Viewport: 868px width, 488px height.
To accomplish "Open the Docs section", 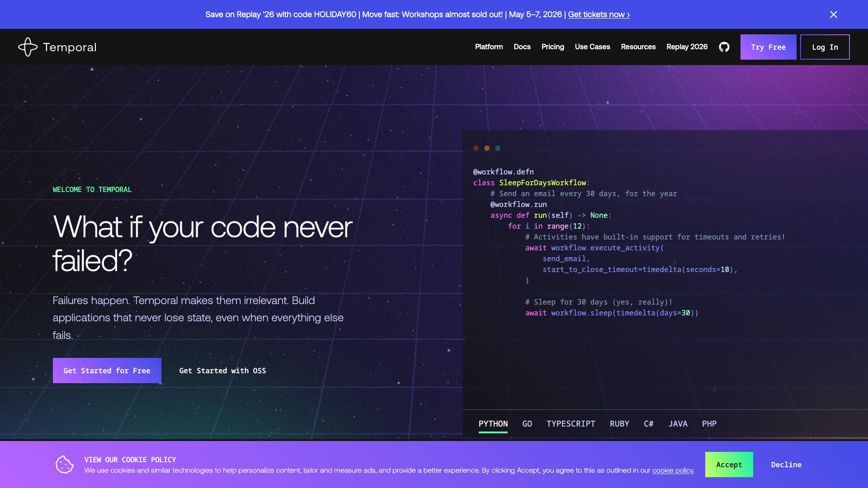I will [522, 47].
